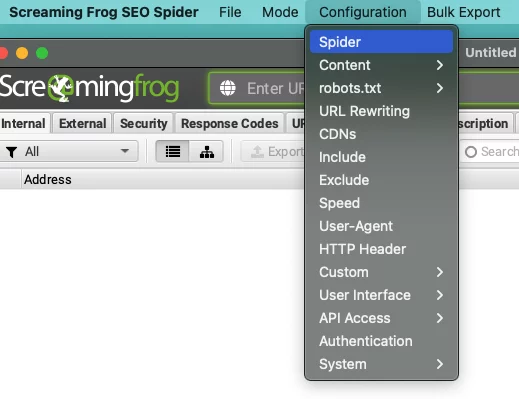Image resolution: width=519 pixels, height=399 pixels.
Task: Select Include menu item
Action: pos(381,157)
